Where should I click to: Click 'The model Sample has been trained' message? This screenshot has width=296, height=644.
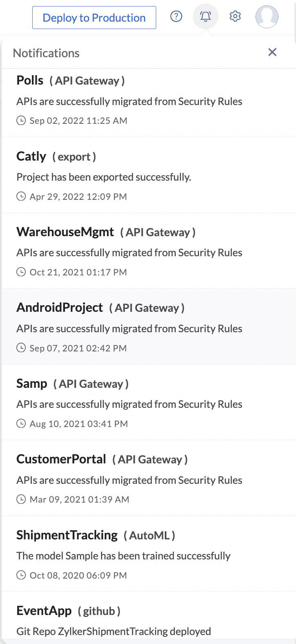123,556
